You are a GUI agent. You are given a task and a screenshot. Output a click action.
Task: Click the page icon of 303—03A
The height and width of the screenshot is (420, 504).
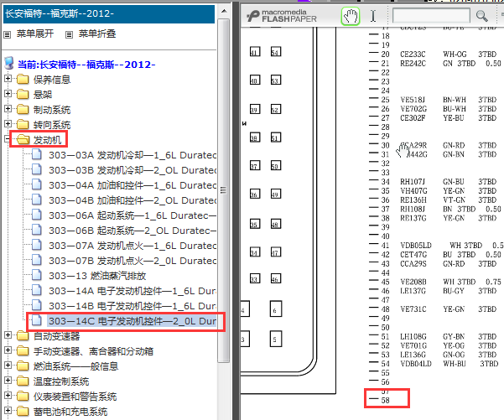coord(37,154)
